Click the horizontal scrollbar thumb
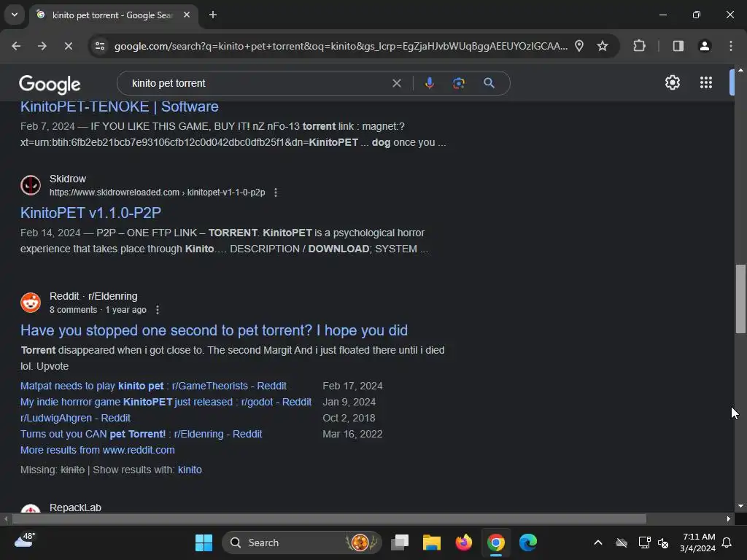The height and width of the screenshot is (560, 747). point(329,518)
